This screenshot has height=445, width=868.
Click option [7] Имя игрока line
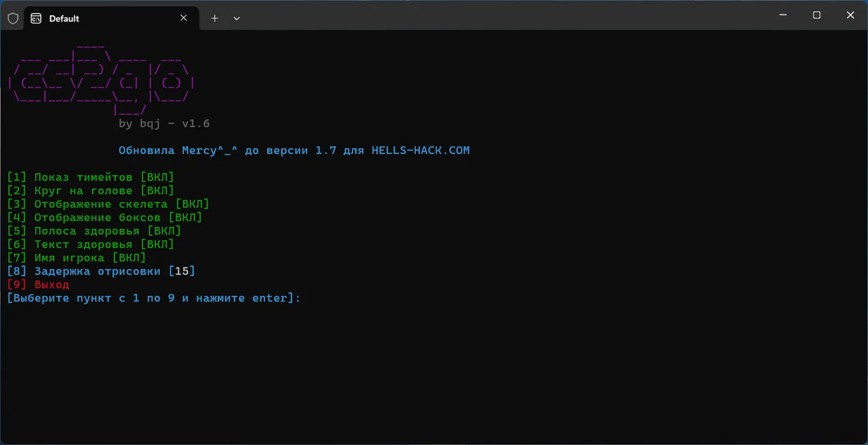point(77,258)
